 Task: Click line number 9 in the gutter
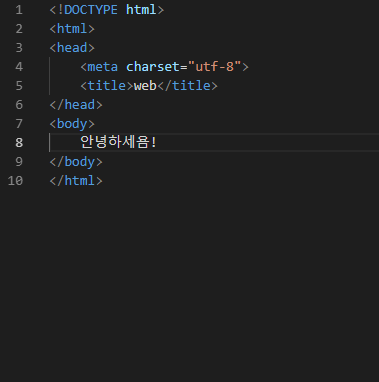[x=19, y=162]
